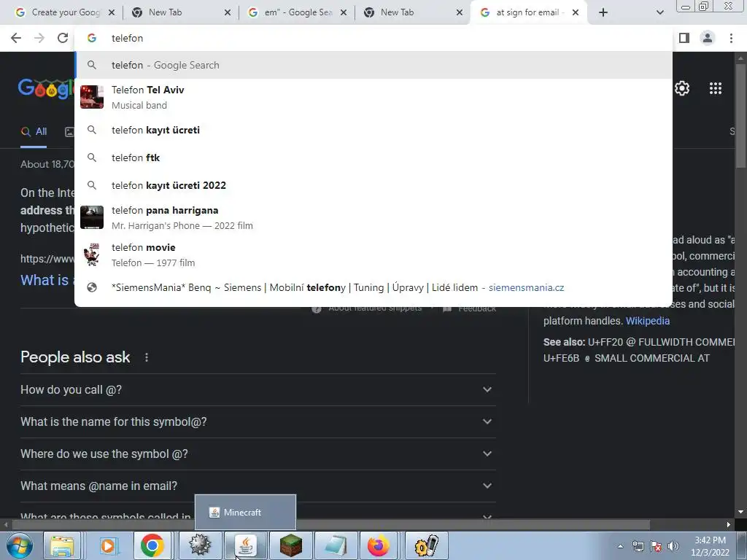Click the right arrow of horizontal scrollbar
Image resolution: width=747 pixels, height=560 pixels.
click(729, 525)
